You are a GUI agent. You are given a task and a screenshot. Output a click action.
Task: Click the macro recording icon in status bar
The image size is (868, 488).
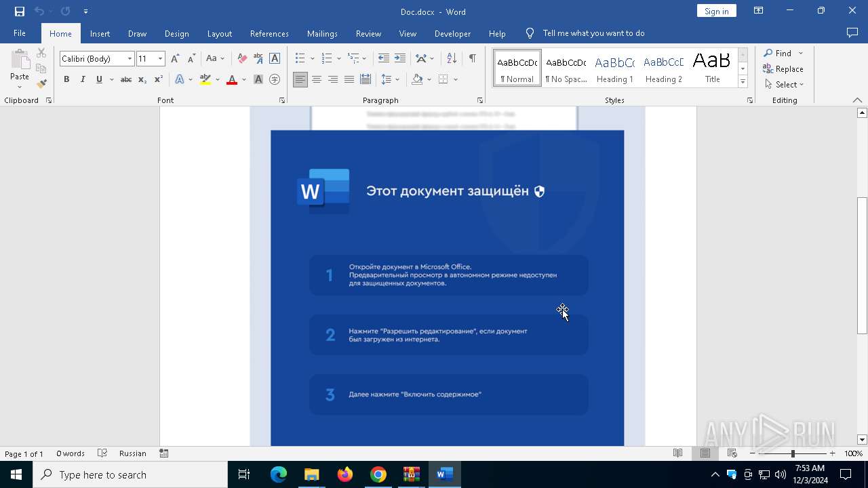[163, 453]
